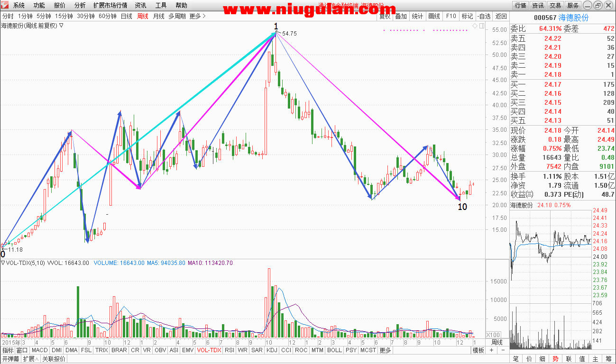Viewport: 616px width, 364px height.
Task: Open the 细 detail tab
Action: point(542,359)
